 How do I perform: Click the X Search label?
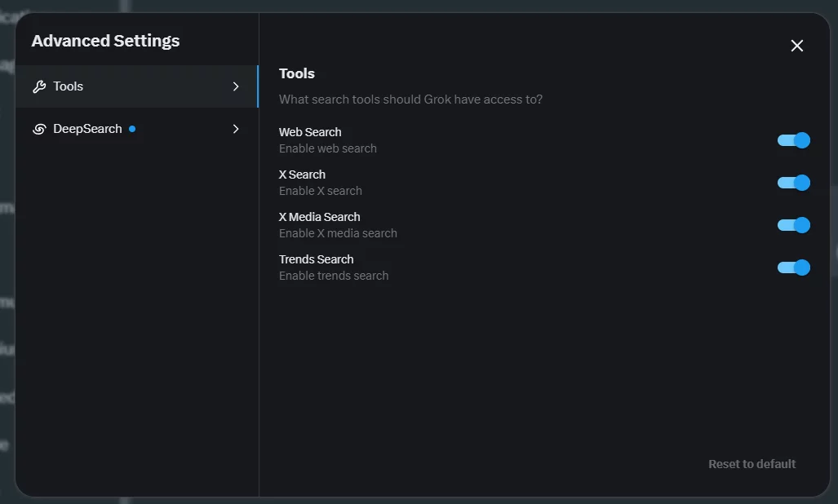[x=302, y=175]
